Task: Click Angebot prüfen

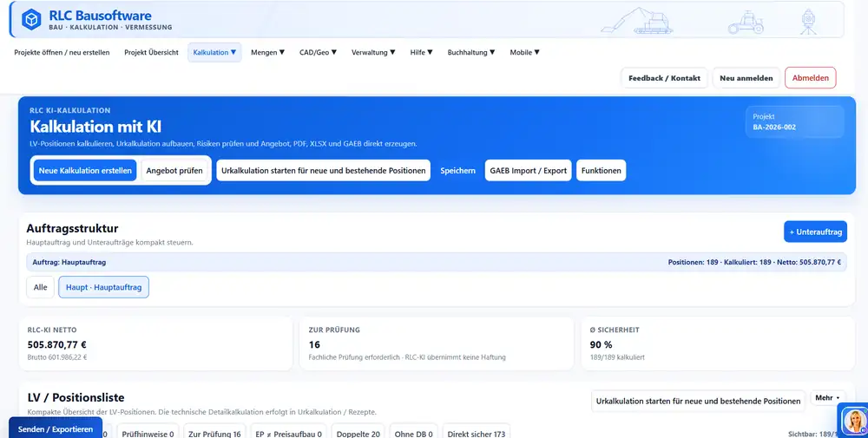Action: pos(174,170)
